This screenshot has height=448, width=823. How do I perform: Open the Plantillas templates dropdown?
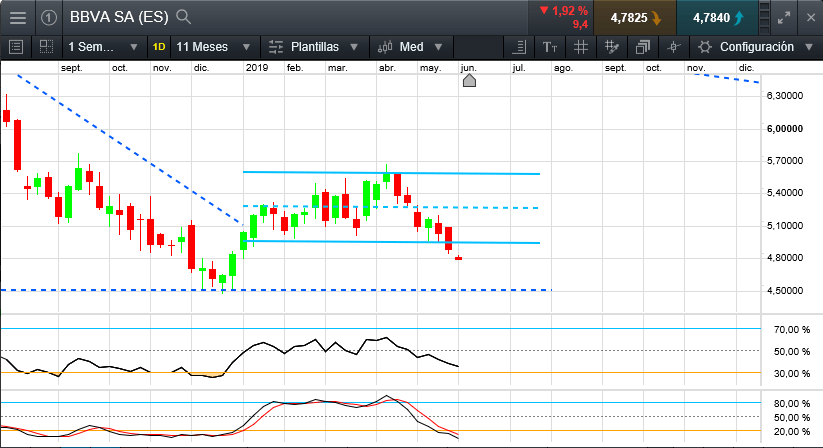314,47
